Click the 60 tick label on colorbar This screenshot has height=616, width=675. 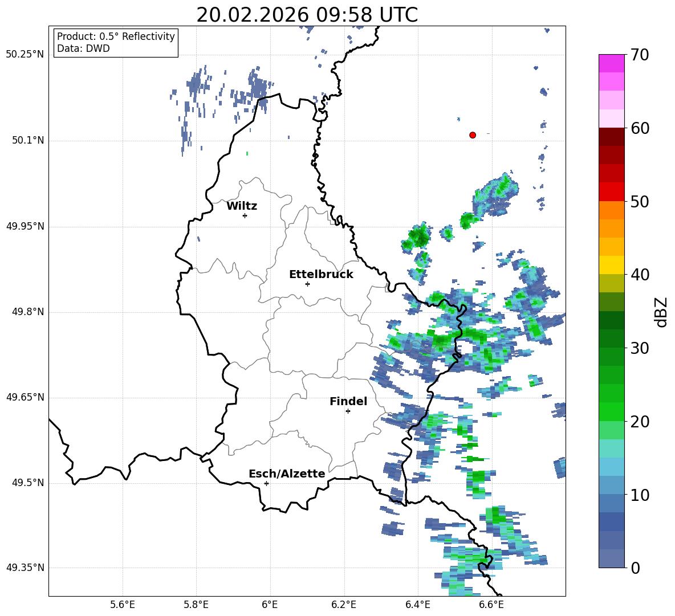click(640, 128)
